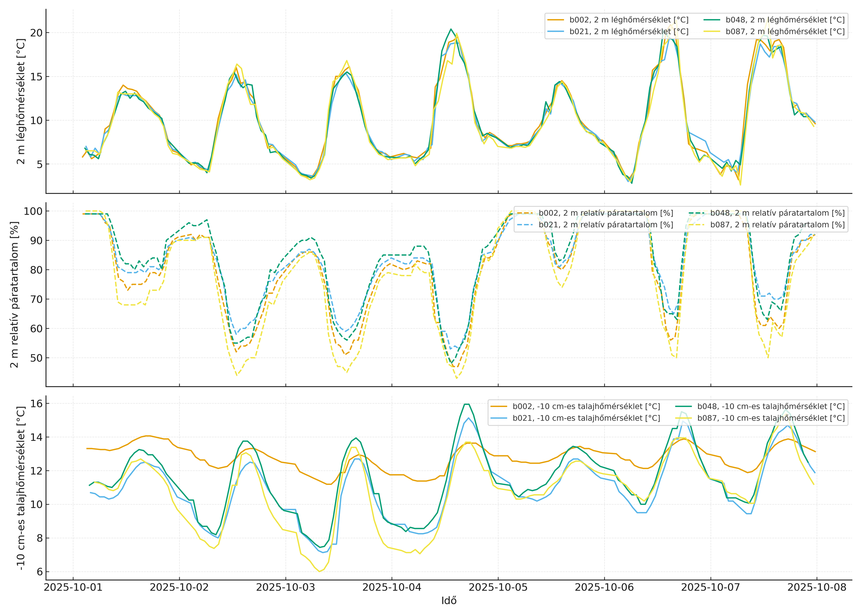
Task: Select b087 air temperature legend entry
Action: 785,31
